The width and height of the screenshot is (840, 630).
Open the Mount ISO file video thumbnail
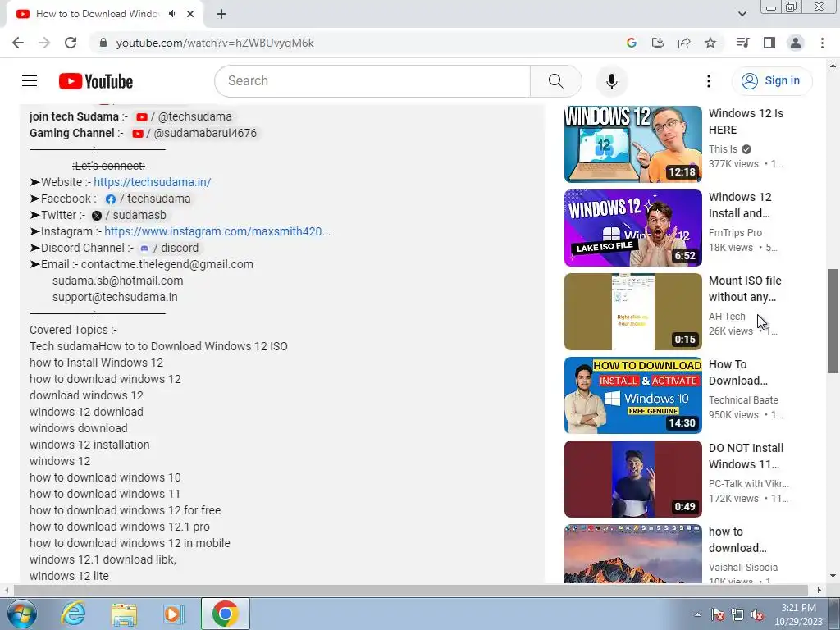point(632,311)
